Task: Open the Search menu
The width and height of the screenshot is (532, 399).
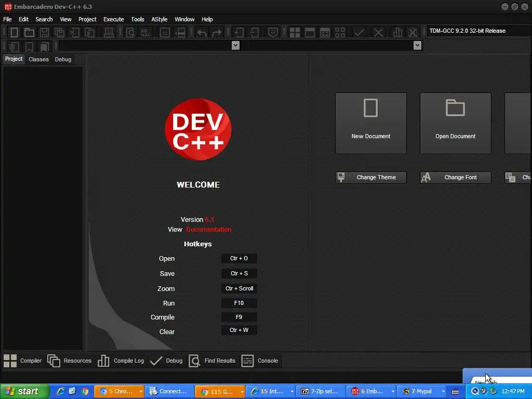Action: [x=44, y=19]
